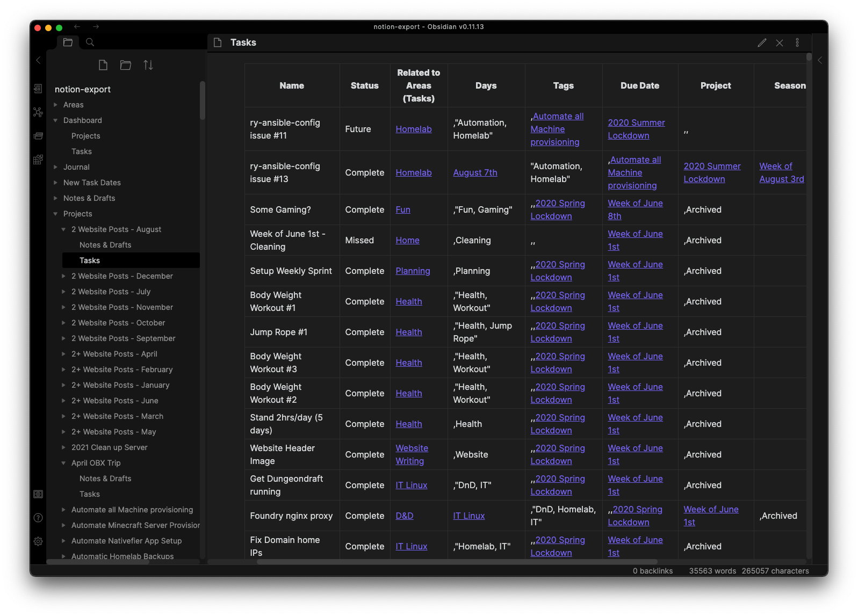Screen dimensions: 858x616
Task: Switch to the Search tab in sidebar
Action: point(90,42)
